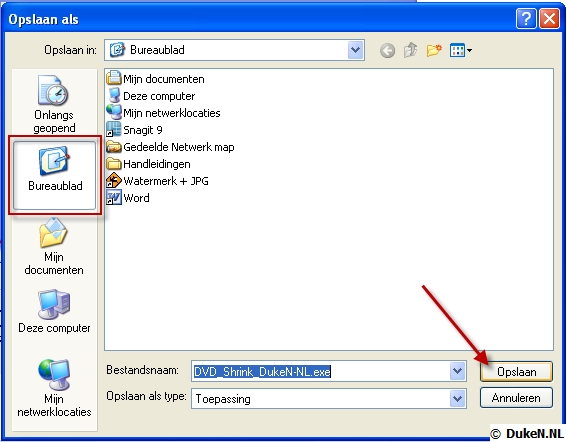Expand the Bestandsnaam dropdown arrow
567x442 pixels.
click(457, 371)
